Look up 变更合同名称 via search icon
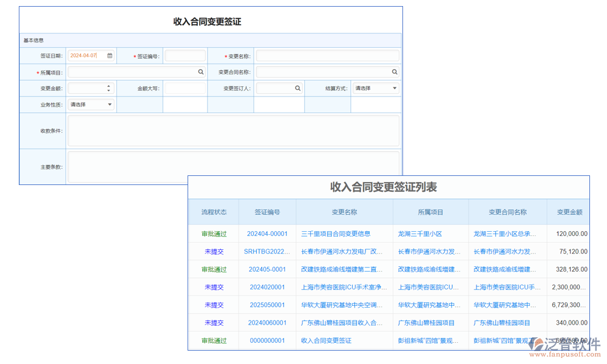The height and width of the screenshot is (364, 607). (395, 71)
